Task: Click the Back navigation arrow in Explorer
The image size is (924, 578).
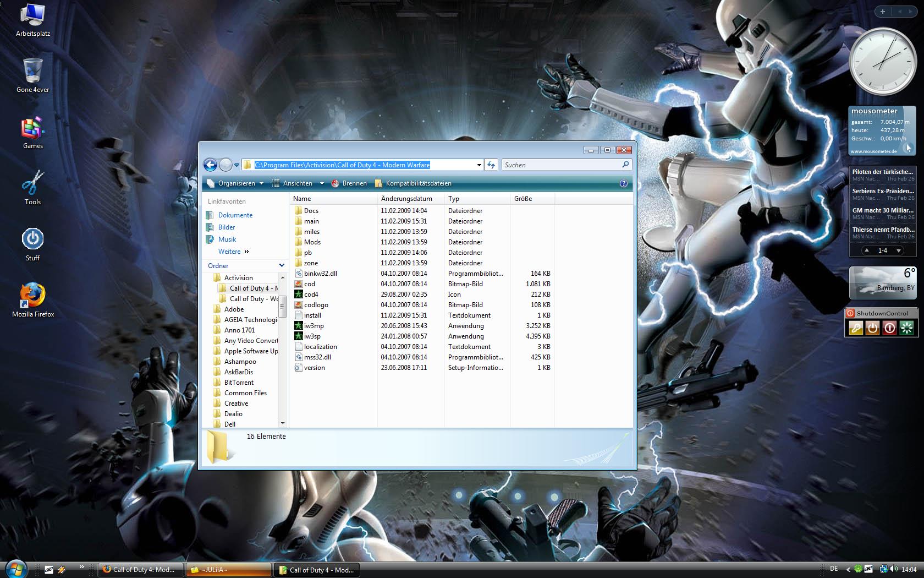Action: click(x=210, y=165)
